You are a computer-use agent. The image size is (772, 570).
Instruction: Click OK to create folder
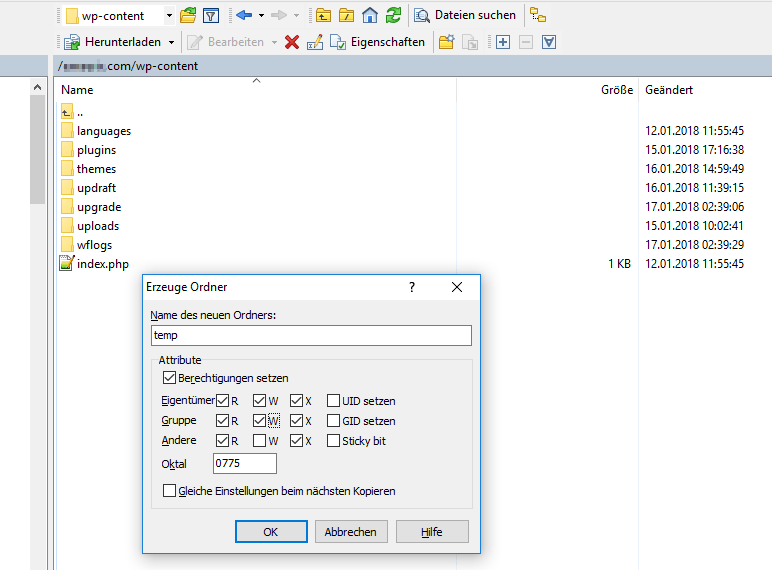[271, 532]
